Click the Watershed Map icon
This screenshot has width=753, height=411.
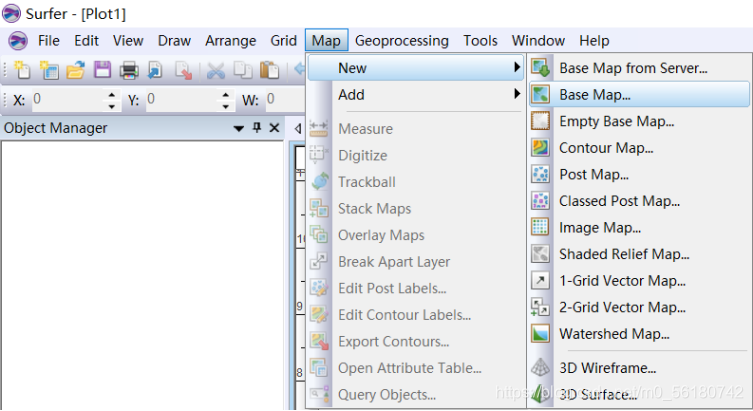pos(540,333)
